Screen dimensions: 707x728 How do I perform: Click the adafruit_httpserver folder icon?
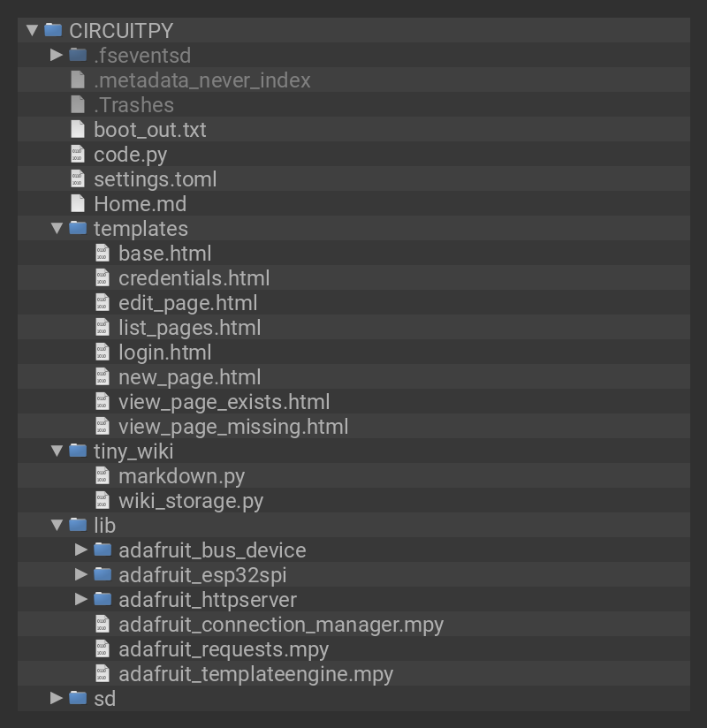103,600
